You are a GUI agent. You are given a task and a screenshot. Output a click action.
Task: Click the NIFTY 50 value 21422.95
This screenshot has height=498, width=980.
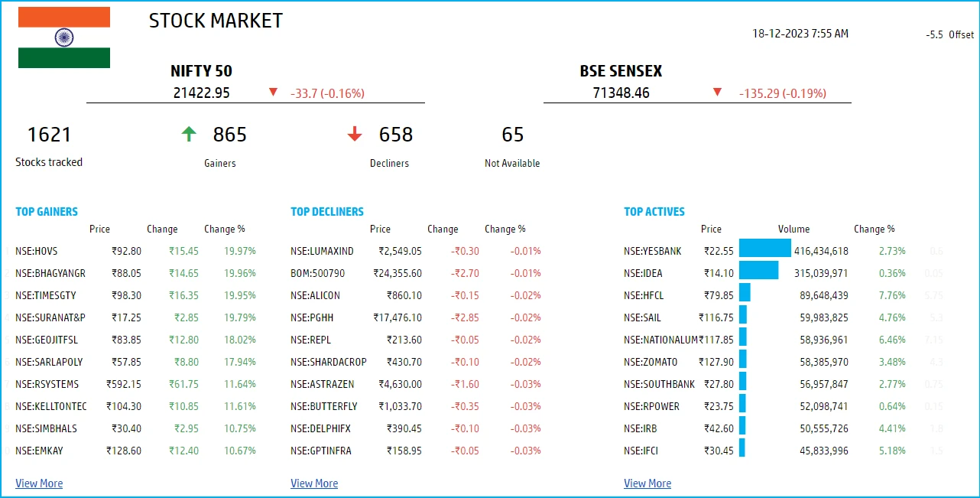click(x=202, y=93)
